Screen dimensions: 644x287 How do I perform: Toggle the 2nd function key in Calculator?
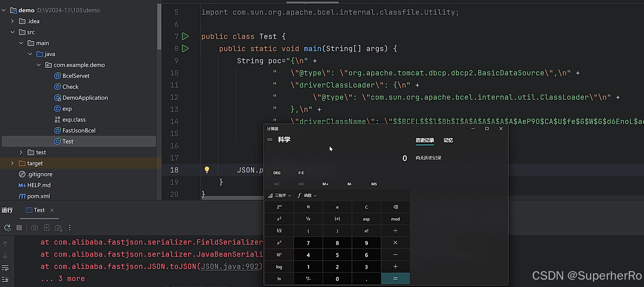click(x=279, y=207)
